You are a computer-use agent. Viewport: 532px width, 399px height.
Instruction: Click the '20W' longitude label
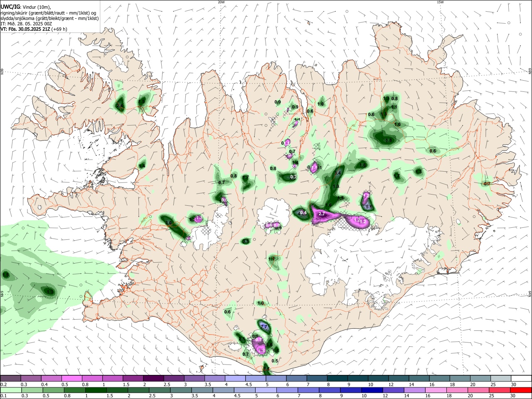[x=222, y=2]
